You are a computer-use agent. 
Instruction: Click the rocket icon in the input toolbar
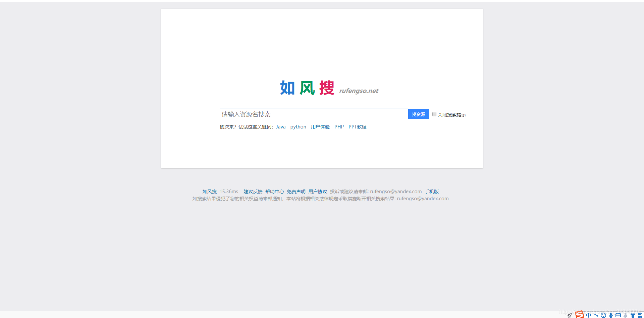(x=570, y=315)
